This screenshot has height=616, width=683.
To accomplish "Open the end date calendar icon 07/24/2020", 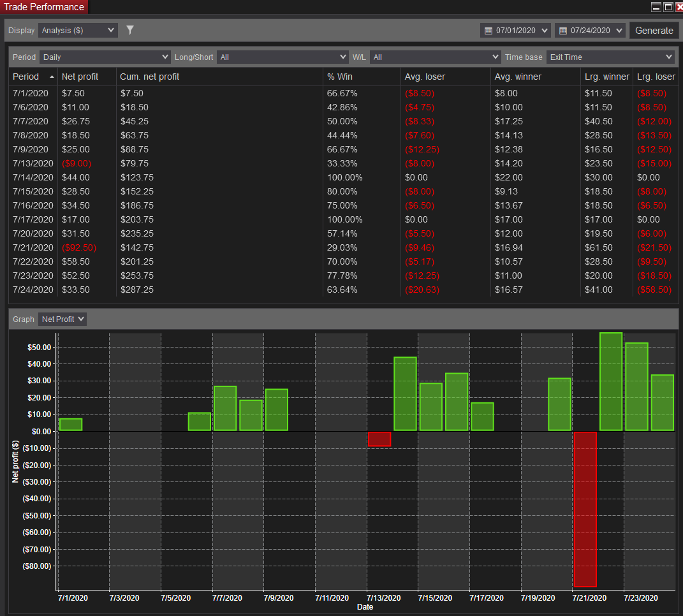I will pos(562,31).
